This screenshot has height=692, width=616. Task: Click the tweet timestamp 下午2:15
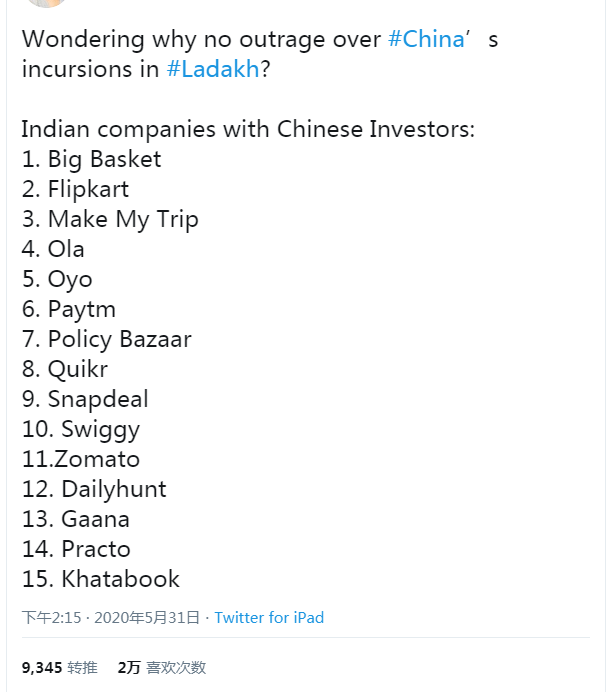[51, 618]
